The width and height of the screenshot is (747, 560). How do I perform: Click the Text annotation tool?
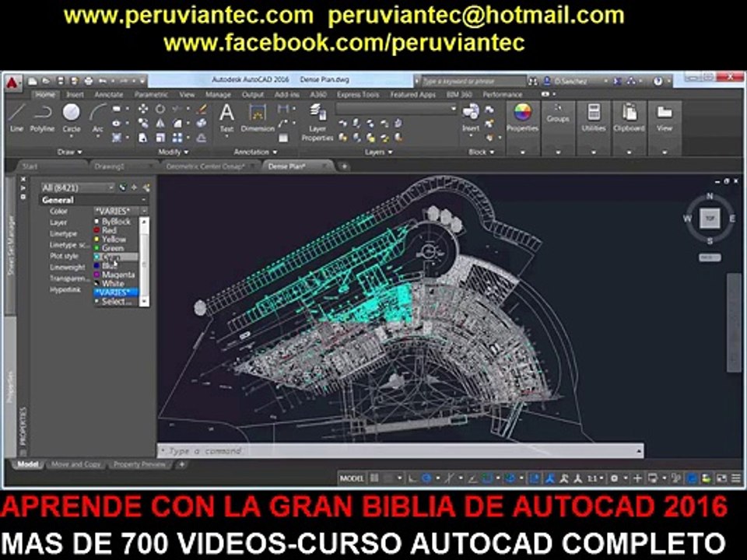coord(226,117)
